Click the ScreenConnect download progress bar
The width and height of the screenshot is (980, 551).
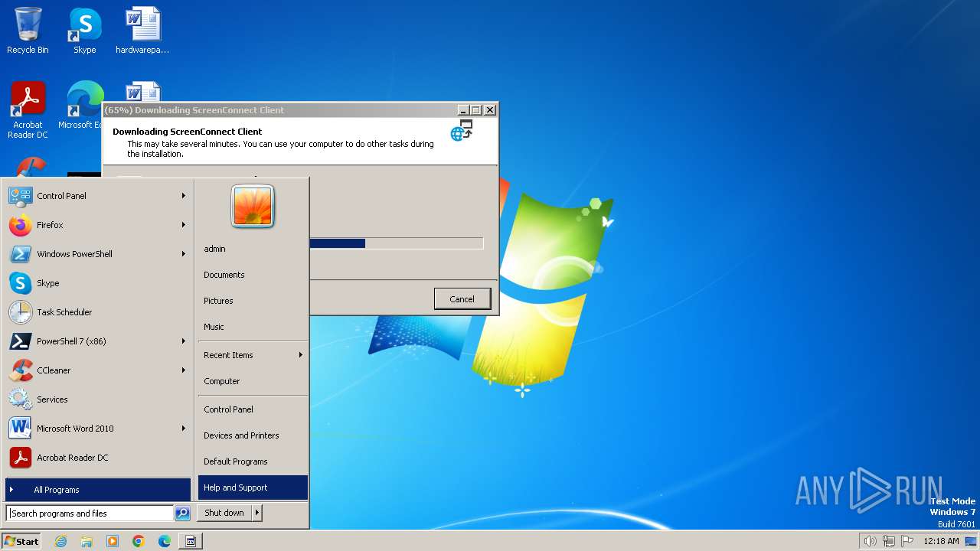[x=397, y=243]
